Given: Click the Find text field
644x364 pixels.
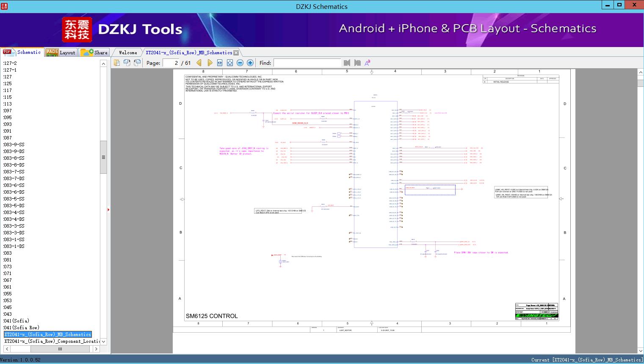Looking at the screenshot, I should pyautogui.click(x=307, y=63).
